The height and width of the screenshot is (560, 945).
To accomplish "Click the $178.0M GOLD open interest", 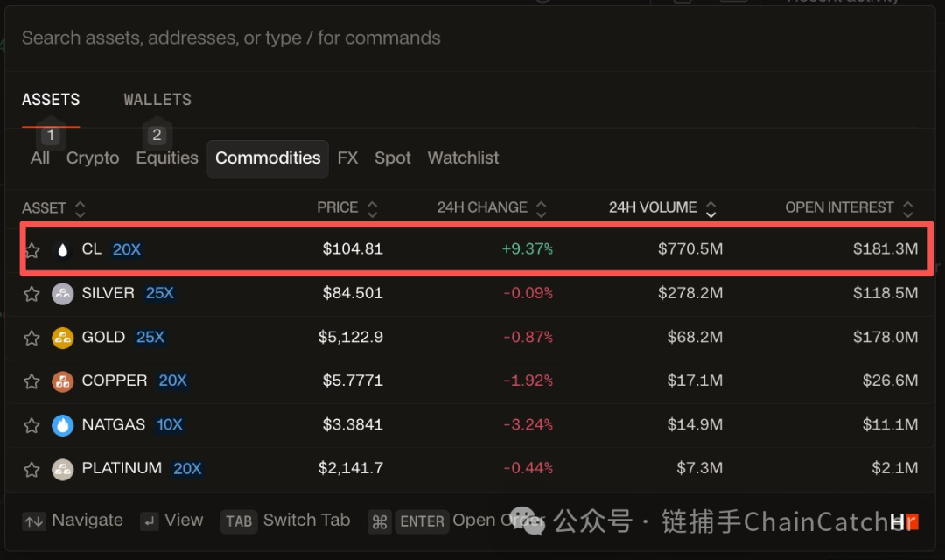I will pyautogui.click(x=885, y=337).
